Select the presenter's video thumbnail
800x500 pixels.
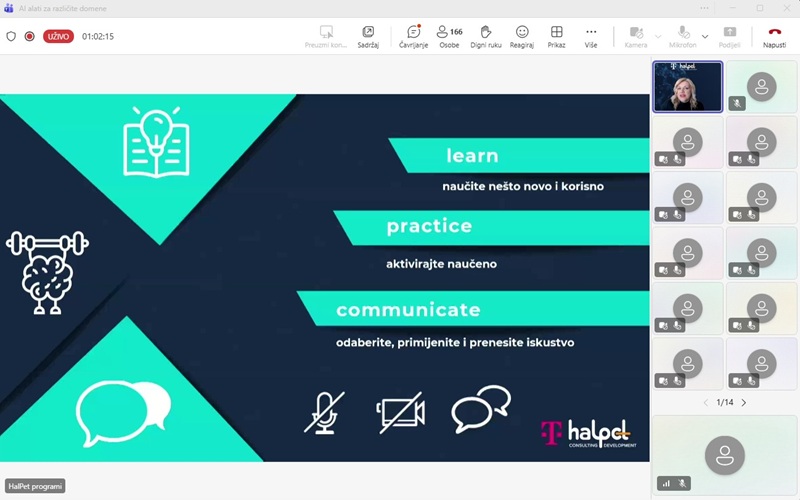(x=687, y=86)
